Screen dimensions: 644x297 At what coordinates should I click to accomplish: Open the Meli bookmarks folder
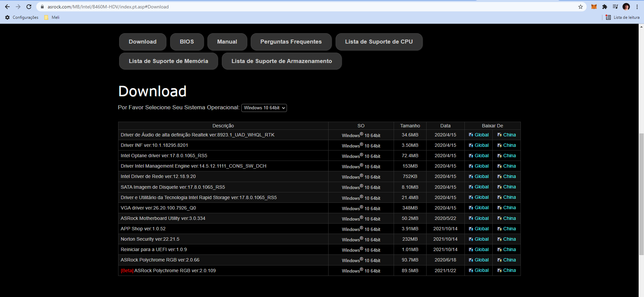[x=52, y=17]
